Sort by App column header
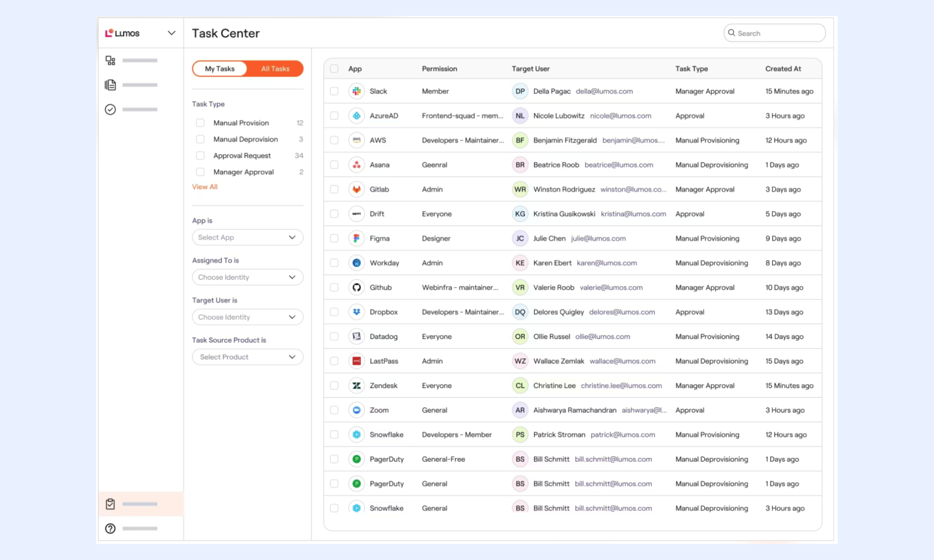The width and height of the screenshot is (934, 560). pyautogui.click(x=355, y=69)
